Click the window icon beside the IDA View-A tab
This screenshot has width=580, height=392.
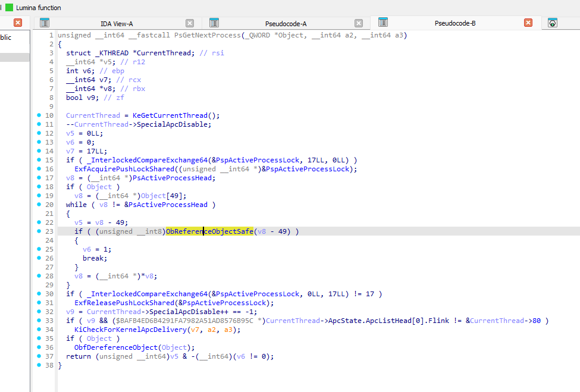45,23
